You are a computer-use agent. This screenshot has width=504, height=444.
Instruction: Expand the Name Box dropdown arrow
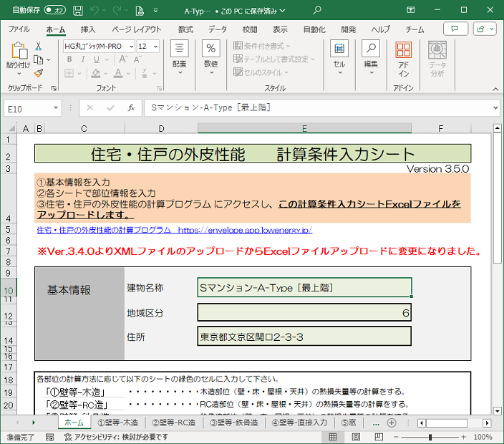(x=55, y=108)
